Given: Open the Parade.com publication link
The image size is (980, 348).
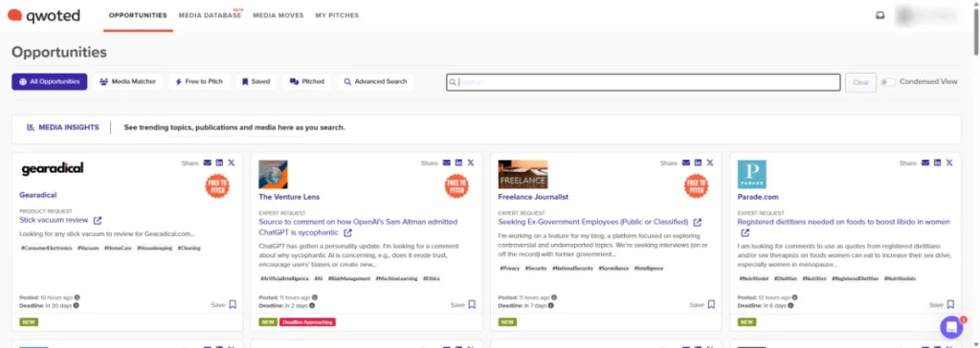Looking at the screenshot, I should click(758, 197).
